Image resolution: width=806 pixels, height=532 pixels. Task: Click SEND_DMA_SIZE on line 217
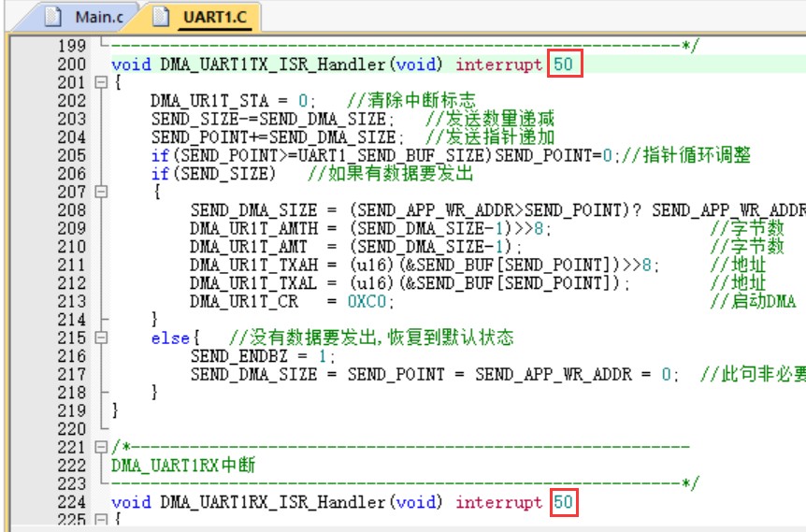tap(253, 374)
